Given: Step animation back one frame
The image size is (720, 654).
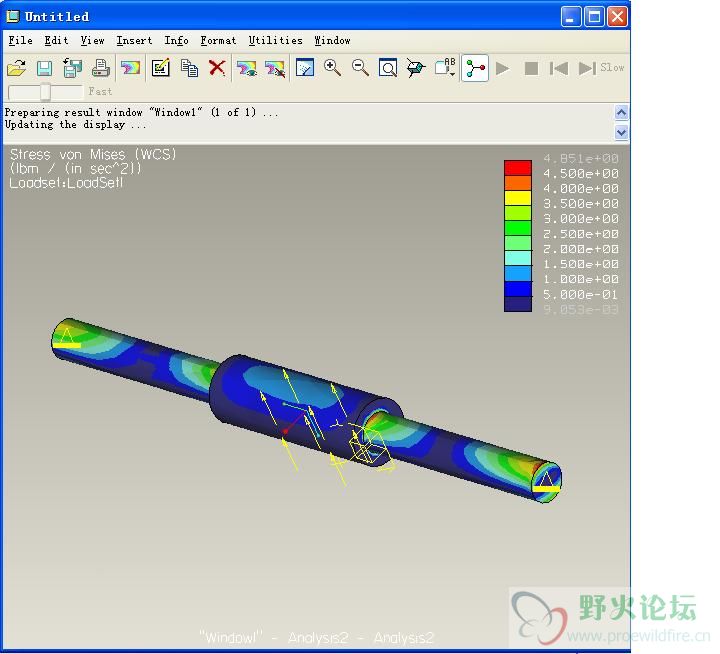Looking at the screenshot, I should pos(559,68).
